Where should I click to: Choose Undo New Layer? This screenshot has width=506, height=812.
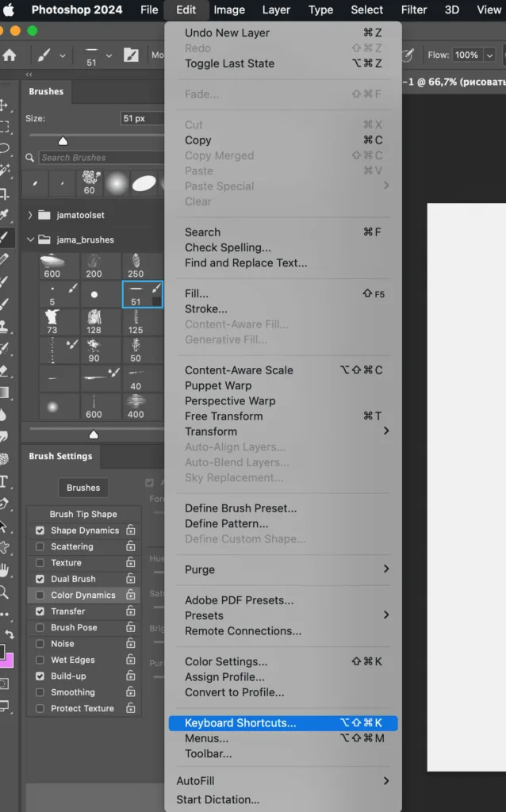click(x=283, y=33)
